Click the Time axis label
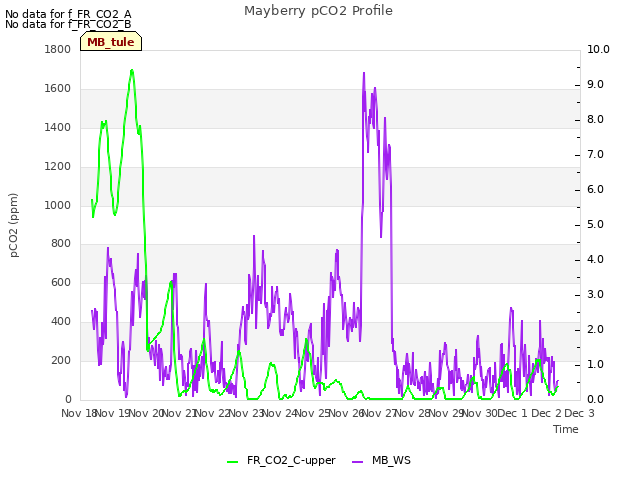 (566, 429)
